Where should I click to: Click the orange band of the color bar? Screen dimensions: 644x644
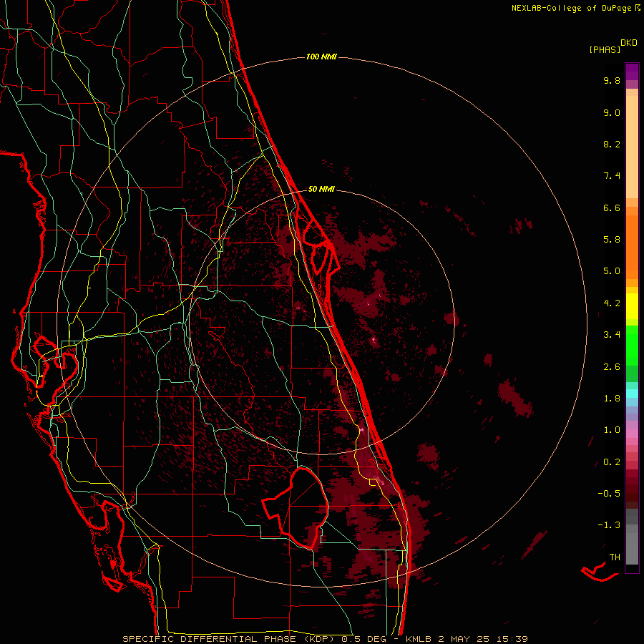coord(632,246)
